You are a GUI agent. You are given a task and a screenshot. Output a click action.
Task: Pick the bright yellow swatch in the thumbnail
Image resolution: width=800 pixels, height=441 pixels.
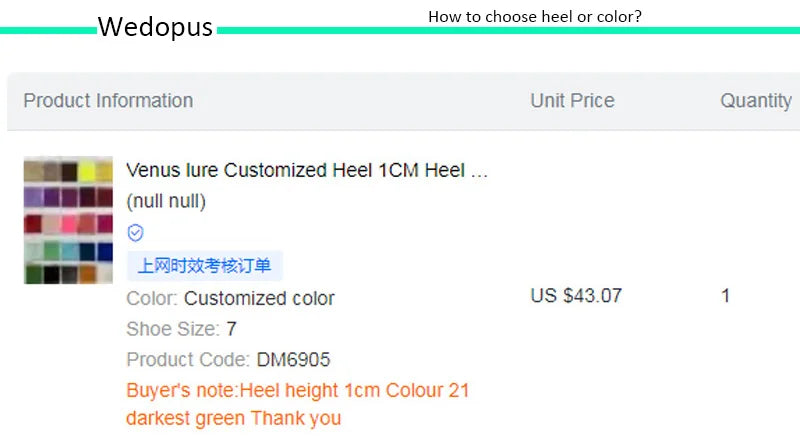(87, 171)
